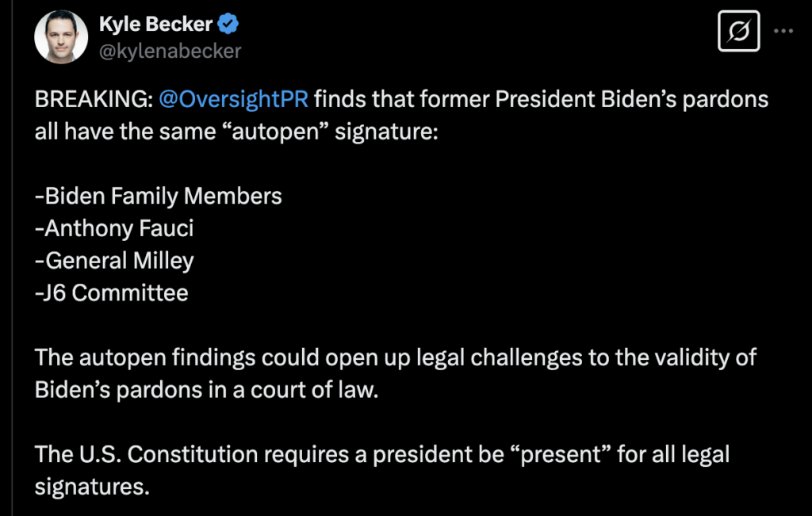Viewport: 812px width, 516px height.
Task: Open the @kylenabecker handle link
Action: [x=170, y=52]
